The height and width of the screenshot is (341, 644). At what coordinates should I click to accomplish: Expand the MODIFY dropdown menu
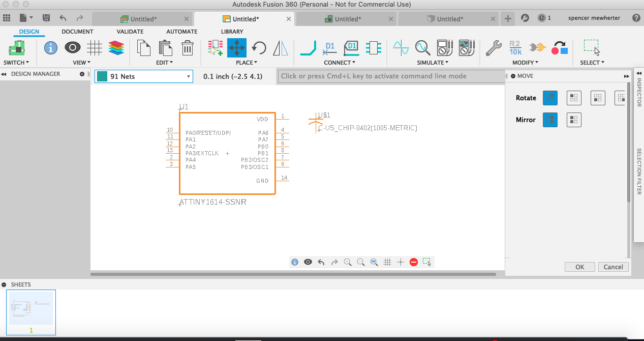[x=525, y=63]
